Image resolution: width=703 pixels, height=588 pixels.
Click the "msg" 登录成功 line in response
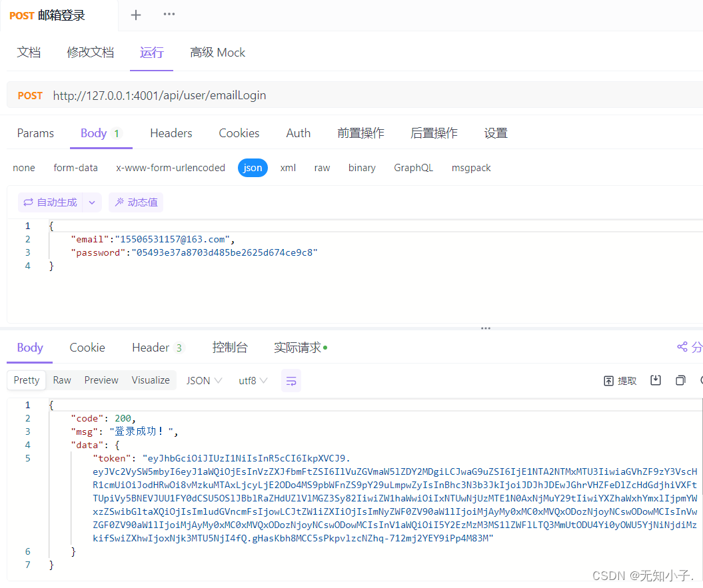tap(124, 432)
